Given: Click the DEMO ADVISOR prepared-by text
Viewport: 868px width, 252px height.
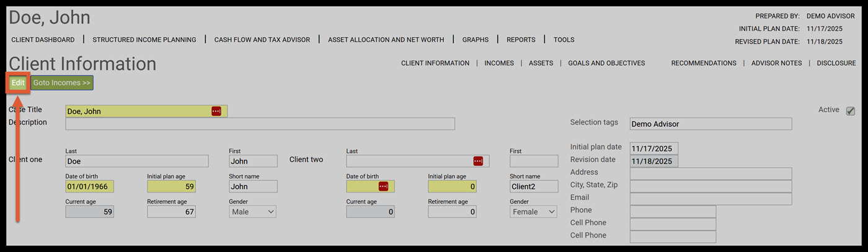Looking at the screenshot, I should point(831,16).
